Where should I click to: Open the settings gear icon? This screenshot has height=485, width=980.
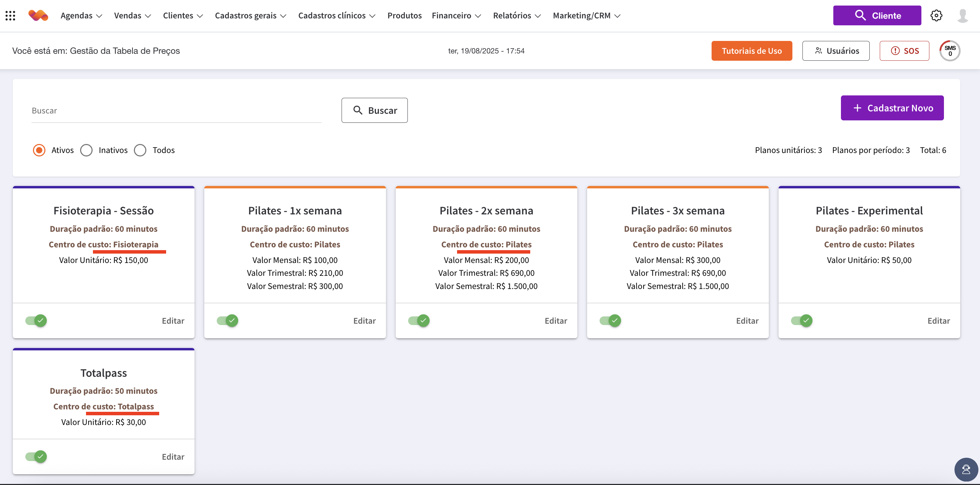[x=936, y=16]
